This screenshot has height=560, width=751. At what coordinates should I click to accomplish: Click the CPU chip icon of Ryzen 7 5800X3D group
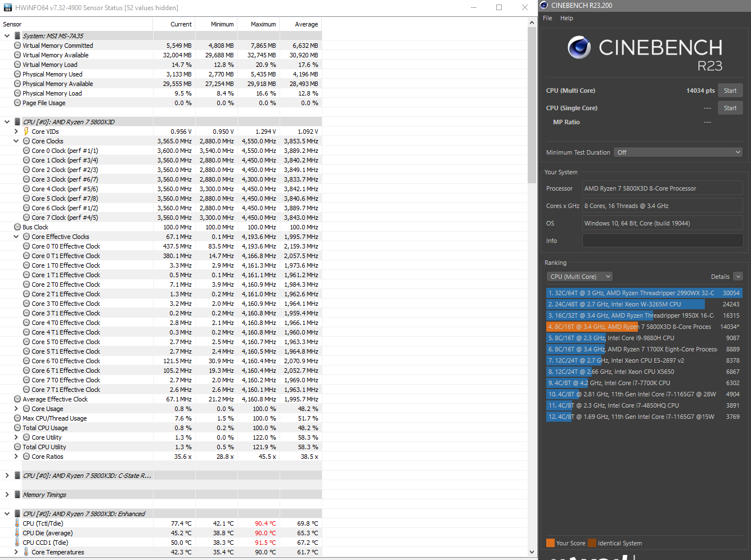(17, 122)
